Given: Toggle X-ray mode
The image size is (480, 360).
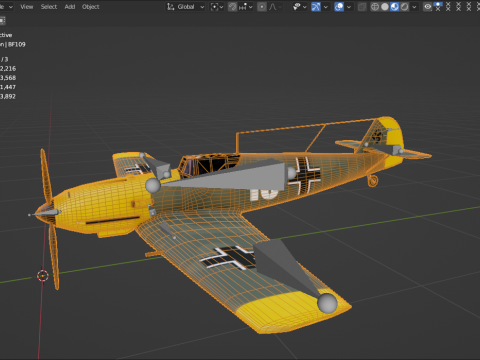Looking at the screenshot, I should coord(362,7).
